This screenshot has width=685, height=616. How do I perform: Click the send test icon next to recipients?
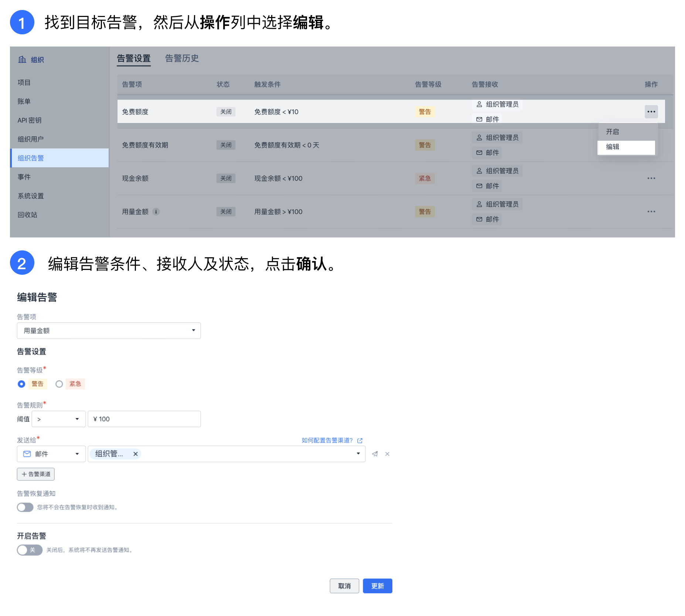coord(375,454)
